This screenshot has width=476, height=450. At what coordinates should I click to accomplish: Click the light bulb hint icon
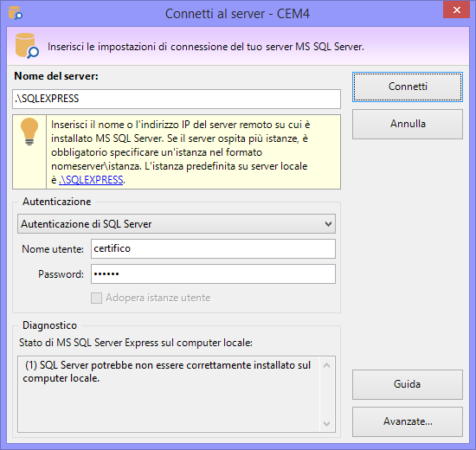pyautogui.click(x=29, y=132)
